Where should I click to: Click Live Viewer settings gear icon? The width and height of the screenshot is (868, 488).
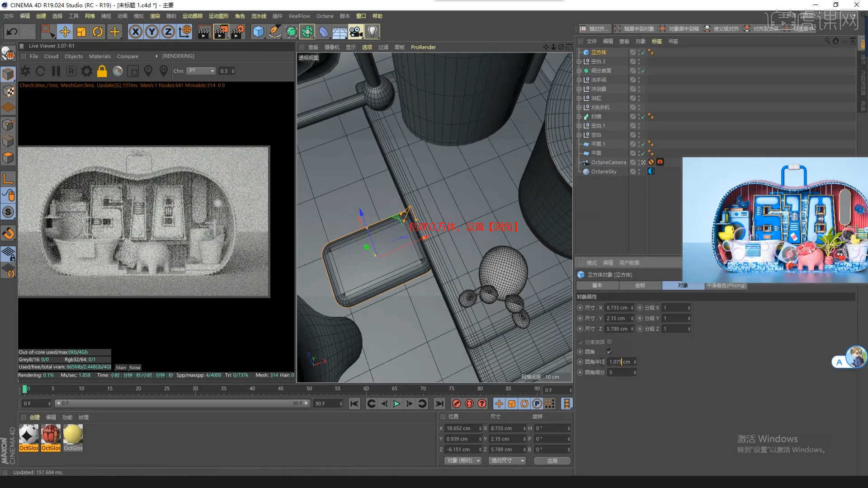(86, 71)
